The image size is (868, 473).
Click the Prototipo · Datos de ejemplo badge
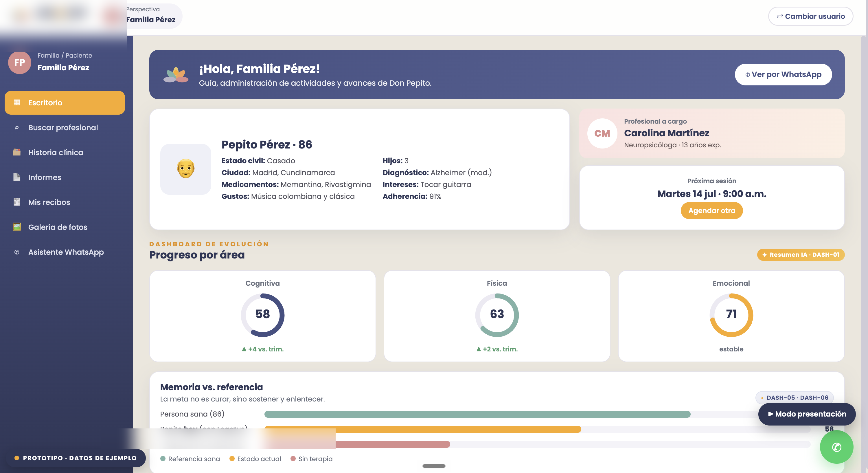[x=76, y=458]
